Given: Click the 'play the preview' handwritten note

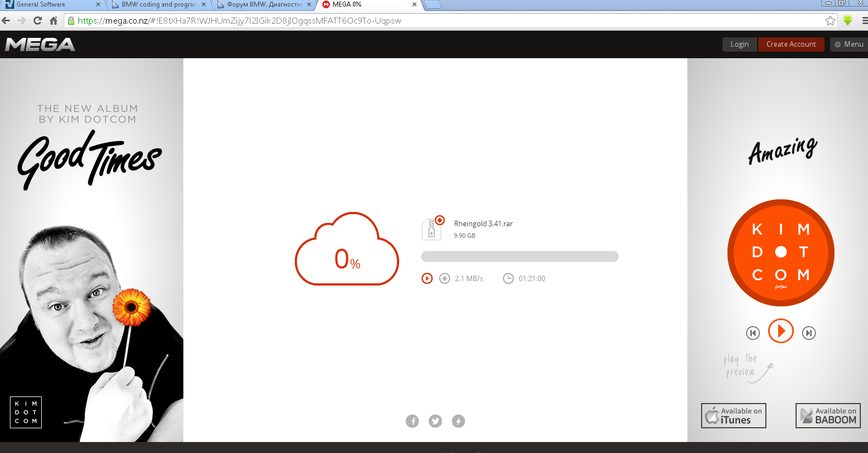Looking at the screenshot, I should (x=747, y=367).
